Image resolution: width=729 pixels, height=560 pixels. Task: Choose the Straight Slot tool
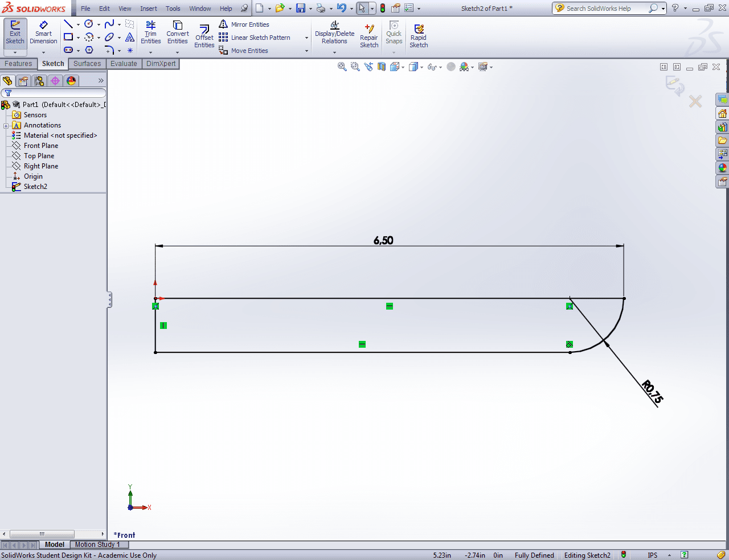tap(68, 50)
